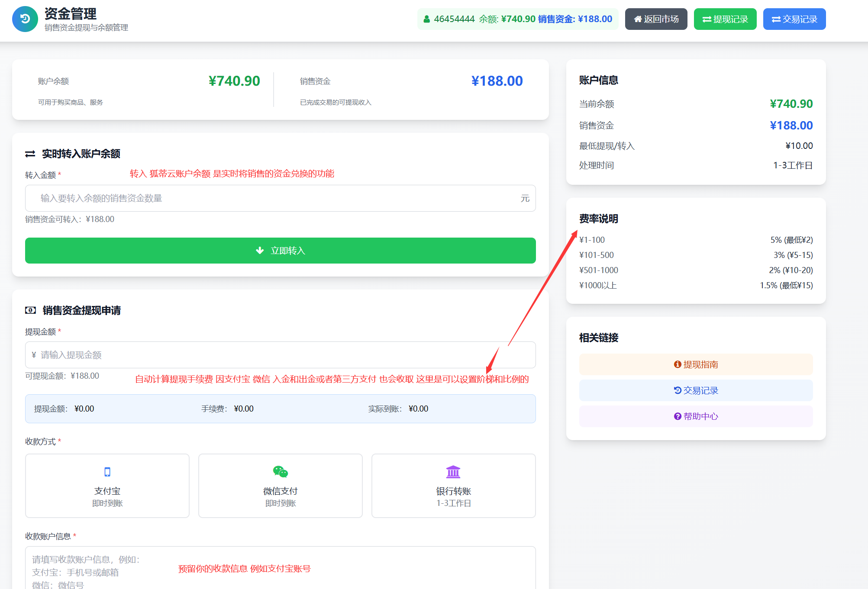
Task: Click the 手续费 ¥0.00 value
Action: click(244, 409)
